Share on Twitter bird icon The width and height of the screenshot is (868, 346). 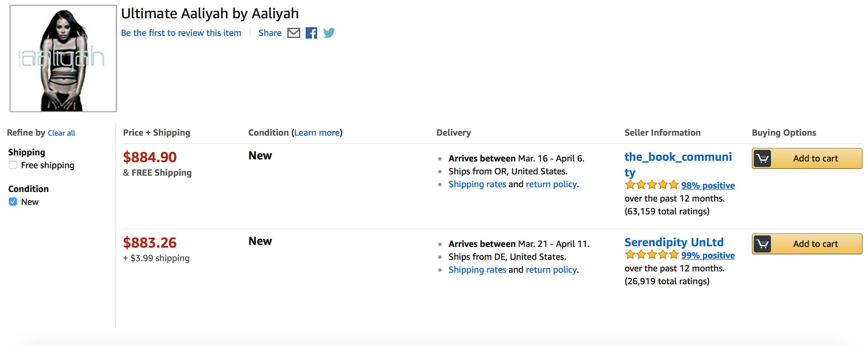point(329,33)
